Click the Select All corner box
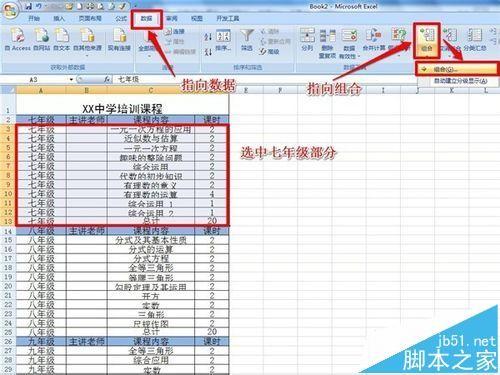This screenshot has width=500, height=375. coord(8,90)
